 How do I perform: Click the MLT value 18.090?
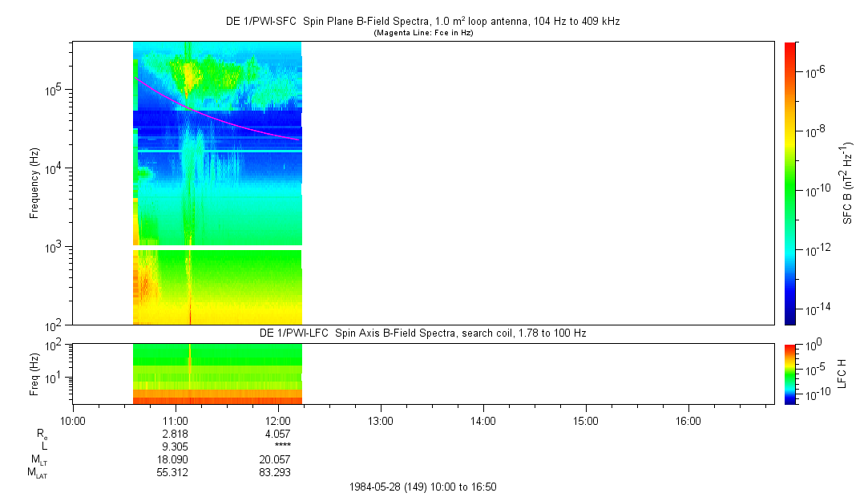point(176,459)
